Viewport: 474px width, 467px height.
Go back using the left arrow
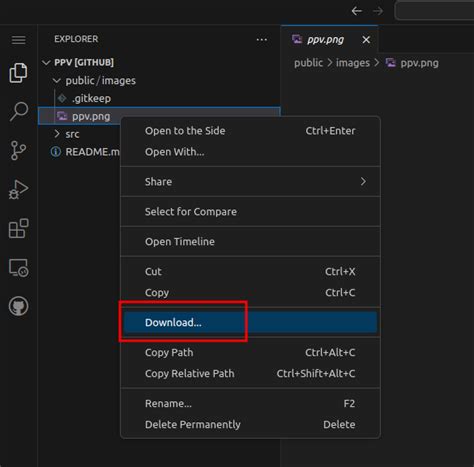(x=356, y=11)
